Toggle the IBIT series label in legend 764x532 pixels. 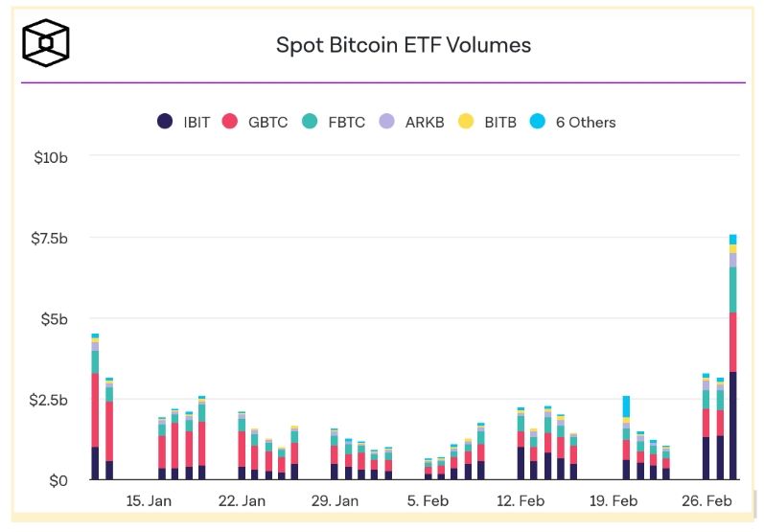[198, 122]
